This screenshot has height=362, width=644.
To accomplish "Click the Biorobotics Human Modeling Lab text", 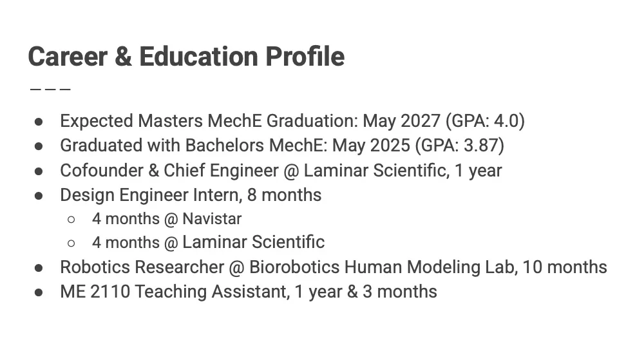I will click(383, 267).
